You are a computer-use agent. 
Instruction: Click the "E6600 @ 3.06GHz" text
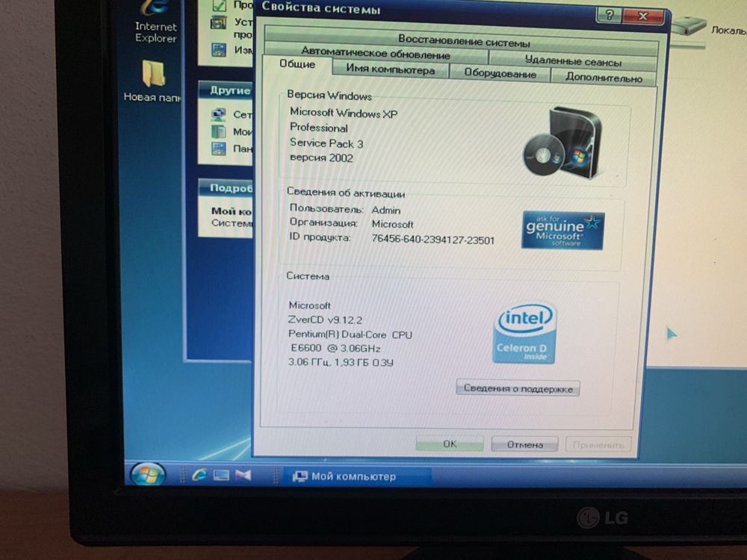[335, 348]
